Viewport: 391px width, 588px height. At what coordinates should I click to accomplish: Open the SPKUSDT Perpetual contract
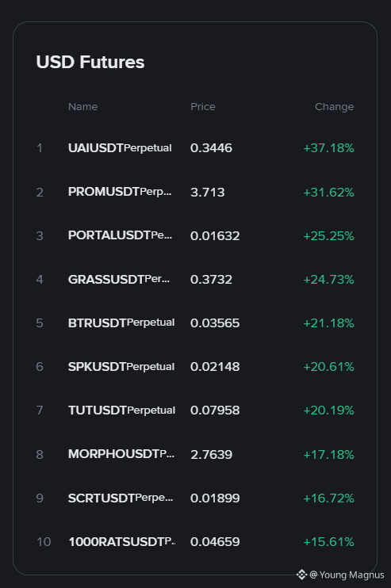[x=195, y=366]
